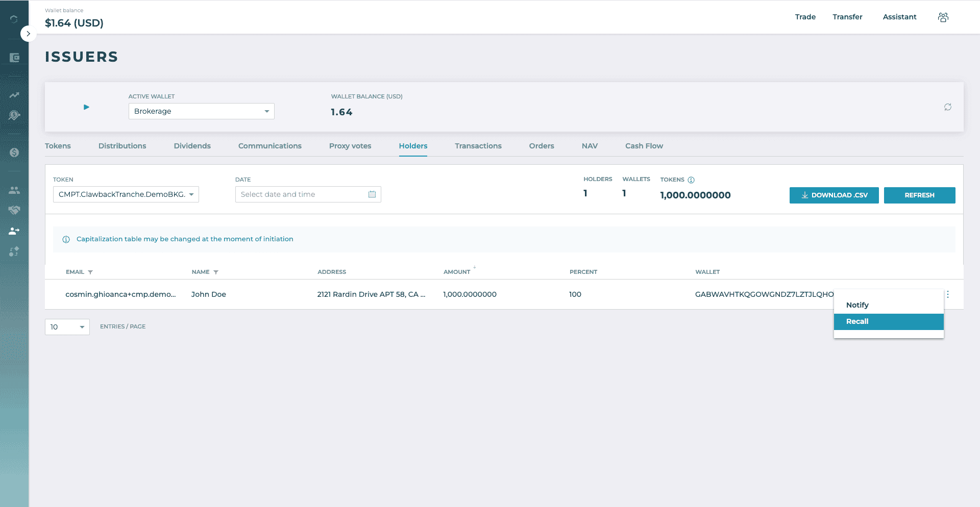The height and width of the screenshot is (507, 980).
Task: Click the logo icon atop the sidebar
Action: 14,19
